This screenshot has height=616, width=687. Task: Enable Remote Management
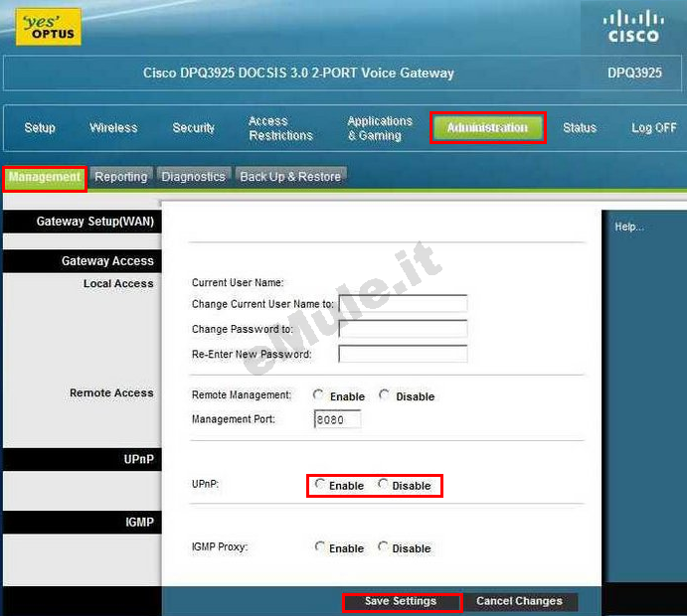pos(318,394)
